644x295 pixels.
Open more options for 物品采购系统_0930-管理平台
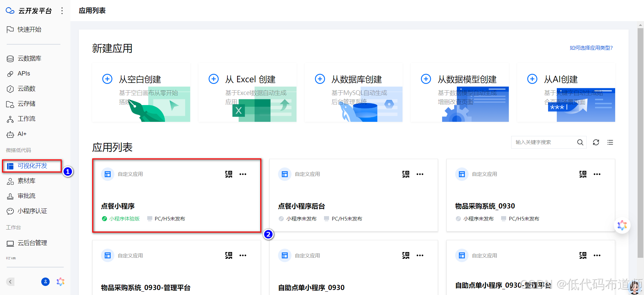pos(243,255)
